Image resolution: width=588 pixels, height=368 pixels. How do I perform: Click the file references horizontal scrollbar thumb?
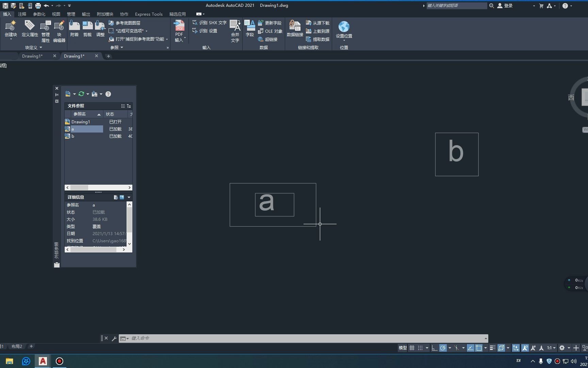[x=79, y=188]
